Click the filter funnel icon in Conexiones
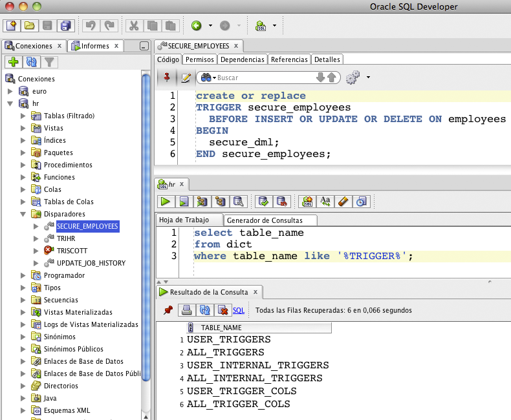The width and height of the screenshot is (511, 420). tap(49, 62)
